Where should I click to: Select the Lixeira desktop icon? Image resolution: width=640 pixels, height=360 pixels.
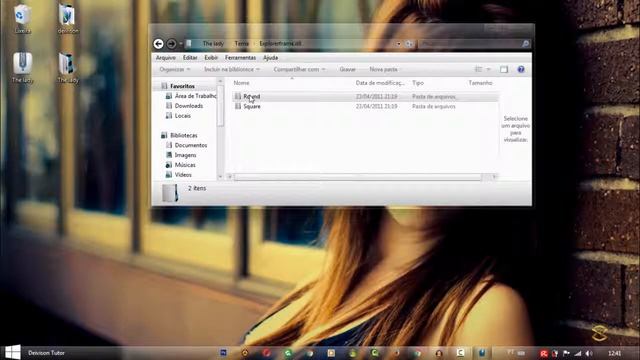pos(22,19)
